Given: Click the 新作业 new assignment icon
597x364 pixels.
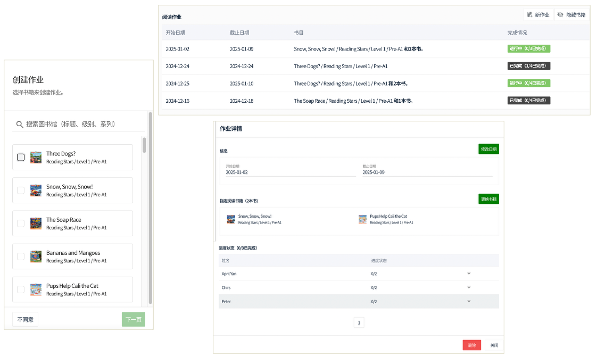Looking at the screenshot, I should [530, 15].
